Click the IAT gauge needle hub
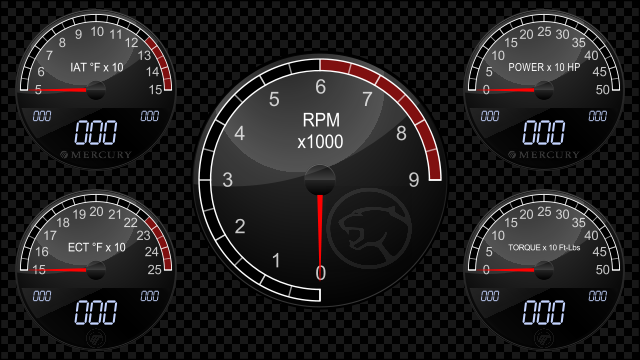The image size is (640, 360). (x=96, y=90)
